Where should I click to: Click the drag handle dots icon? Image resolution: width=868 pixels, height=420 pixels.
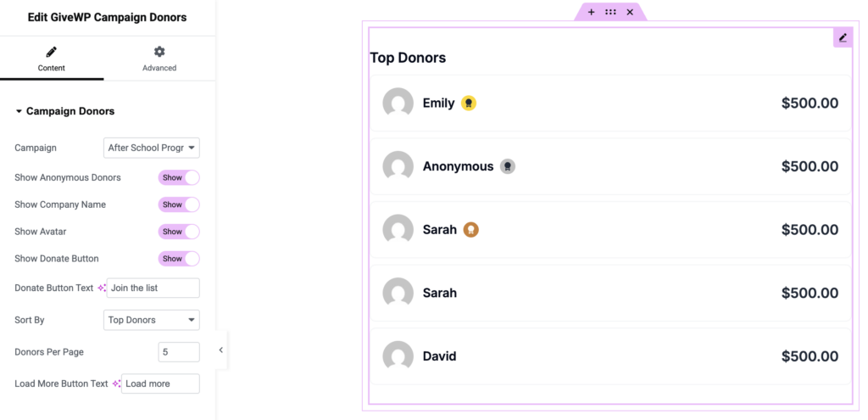(610, 12)
